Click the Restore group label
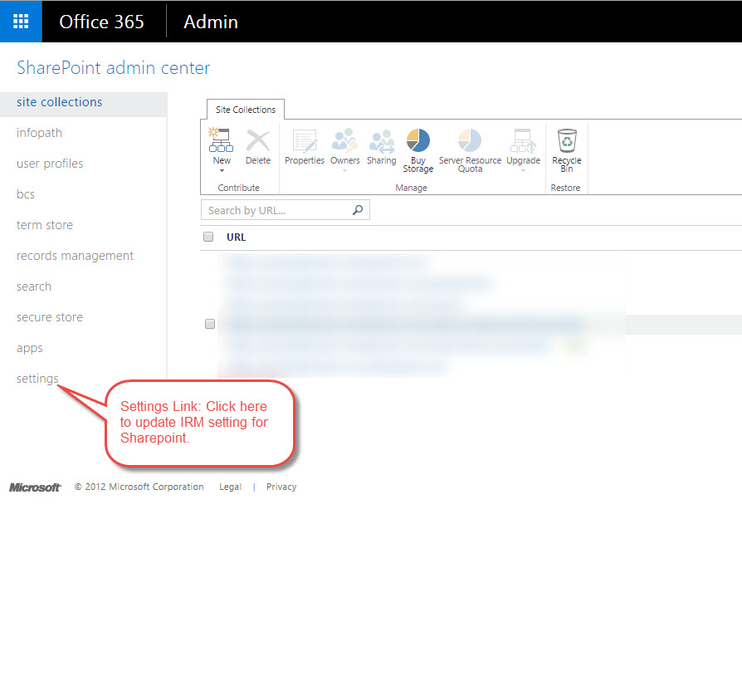This screenshot has width=742, height=700. (565, 188)
